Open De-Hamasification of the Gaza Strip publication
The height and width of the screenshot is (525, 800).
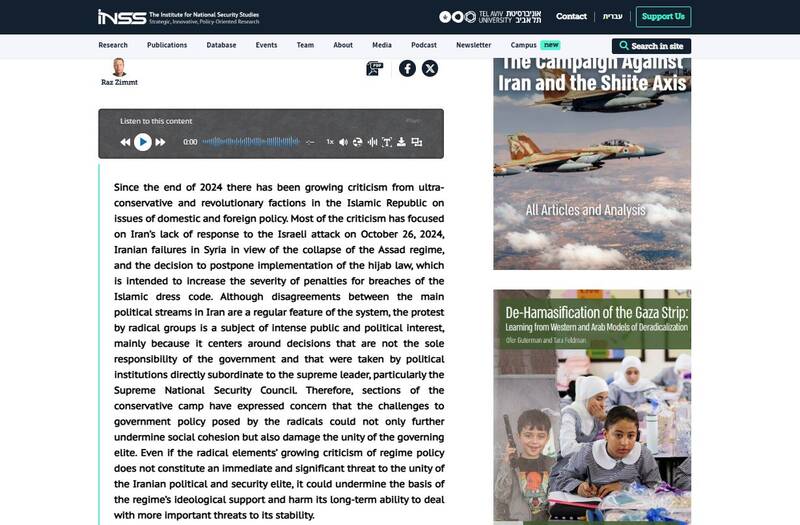click(x=592, y=407)
